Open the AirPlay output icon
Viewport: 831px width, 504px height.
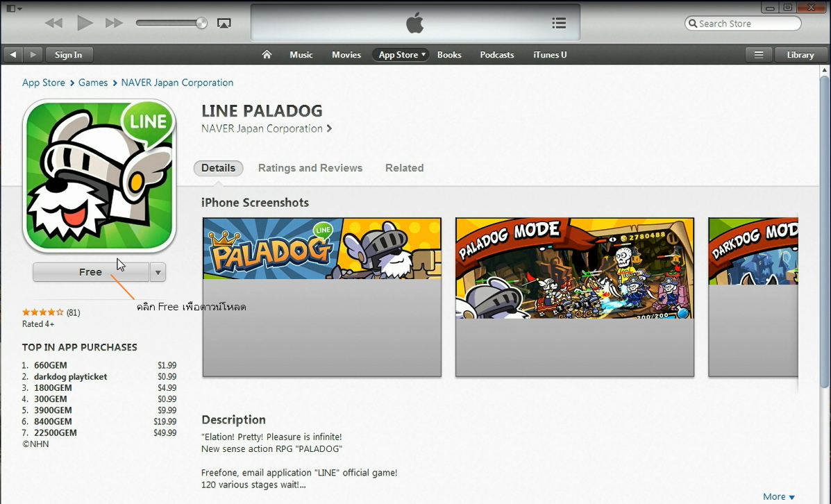224,24
